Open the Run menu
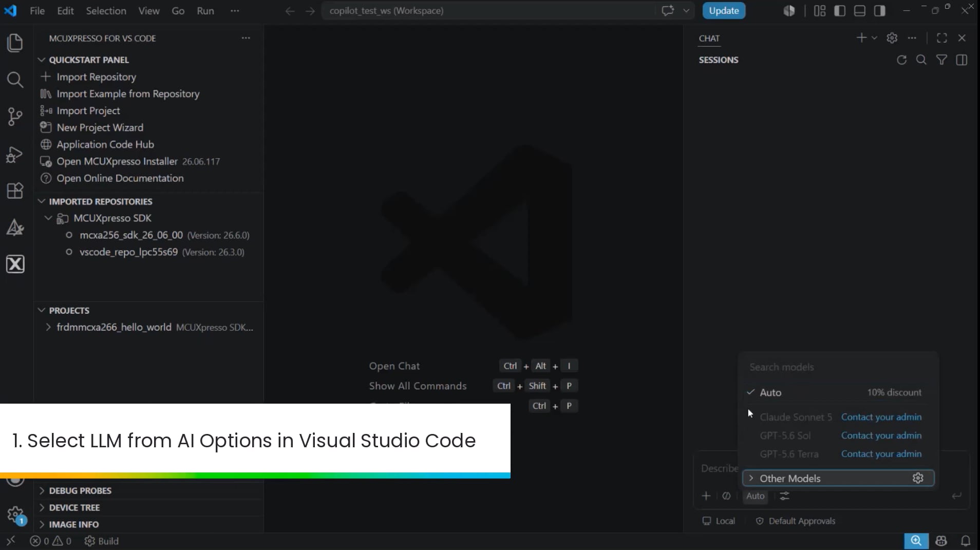 [205, 11]
